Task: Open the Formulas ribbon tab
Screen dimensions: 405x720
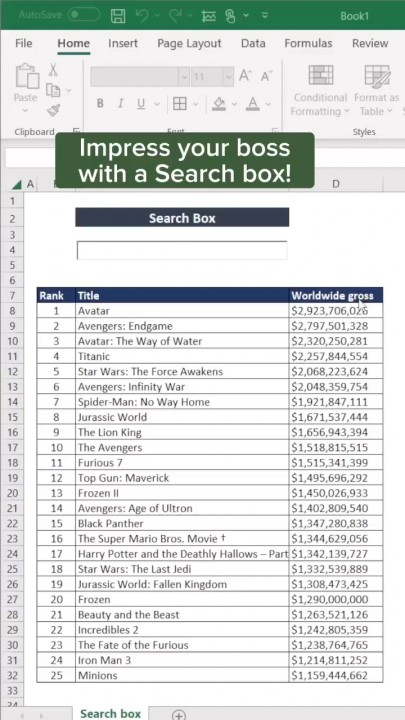Action: tap(308, 44)
